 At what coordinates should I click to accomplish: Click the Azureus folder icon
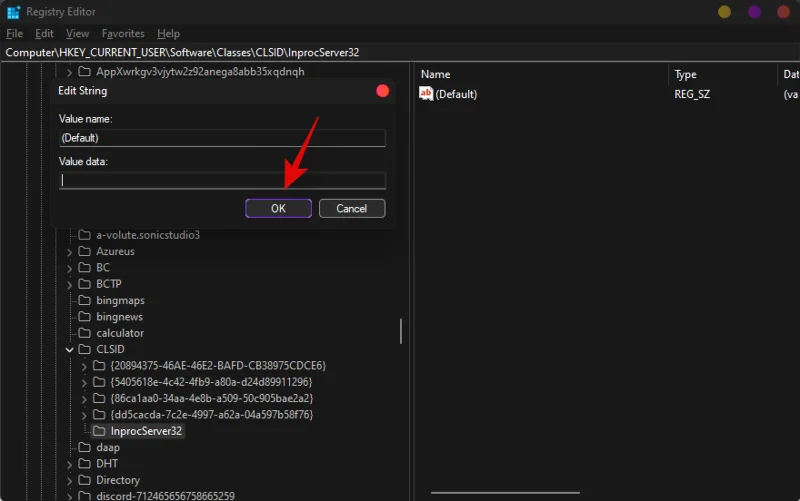pos(85,251)
